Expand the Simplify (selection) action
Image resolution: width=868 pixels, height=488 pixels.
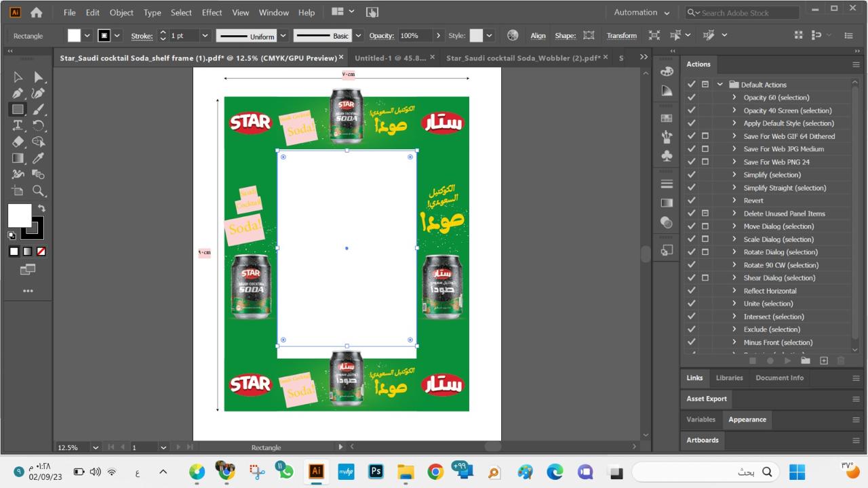click(734, 175)
